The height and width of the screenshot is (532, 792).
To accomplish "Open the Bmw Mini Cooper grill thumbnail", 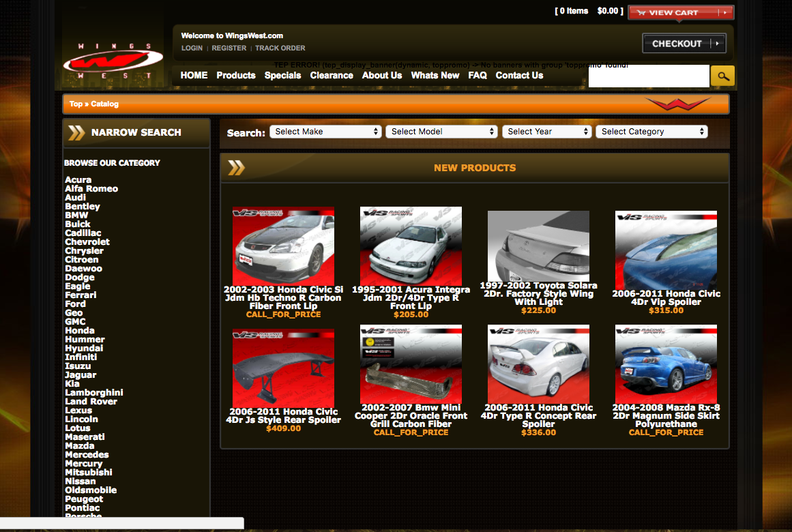I will click(x=411, y=364).
